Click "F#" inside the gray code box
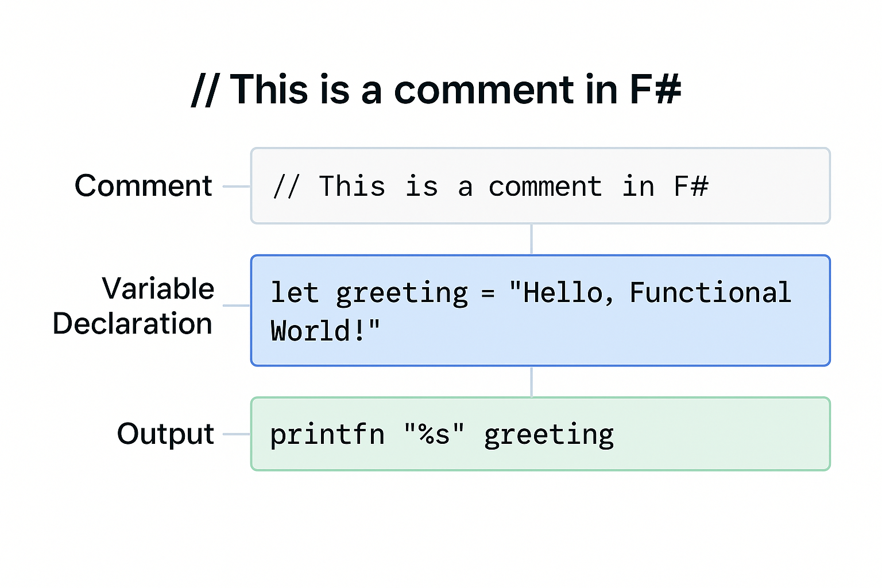 691,187
